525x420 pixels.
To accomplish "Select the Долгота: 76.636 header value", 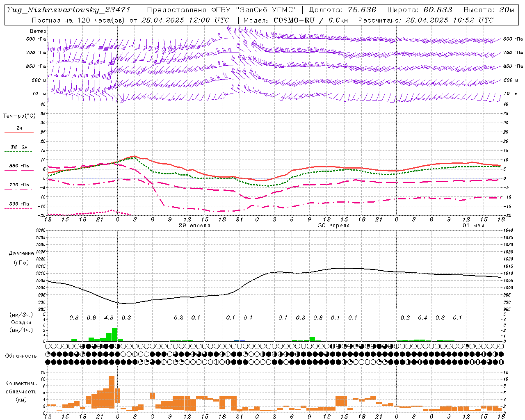I will (x=342, y=10).
